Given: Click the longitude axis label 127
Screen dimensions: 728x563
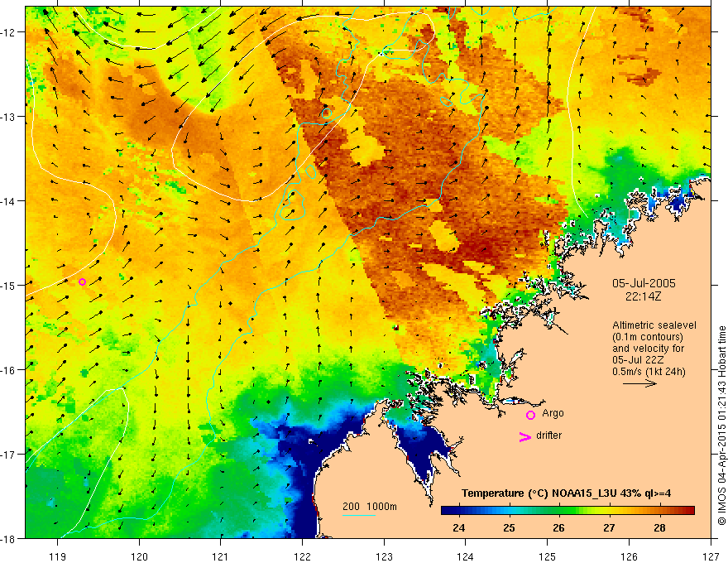Looking at the screenshot, I should (x=711, y=556).
